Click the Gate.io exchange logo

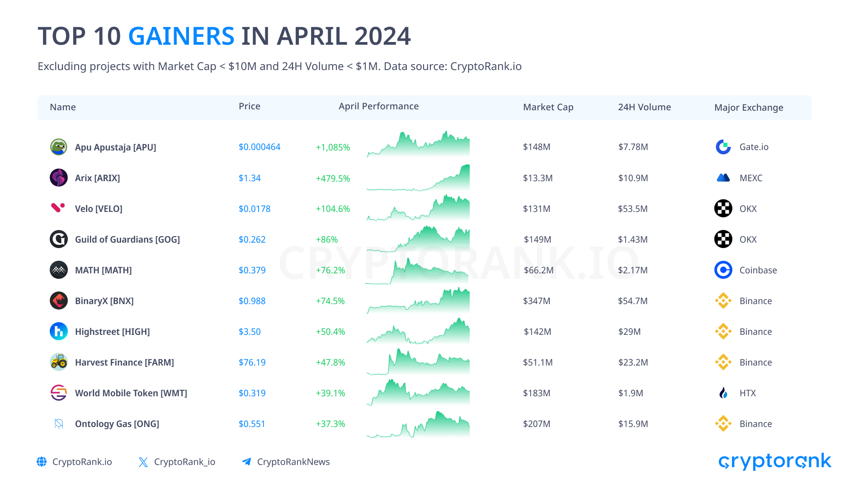723,147
